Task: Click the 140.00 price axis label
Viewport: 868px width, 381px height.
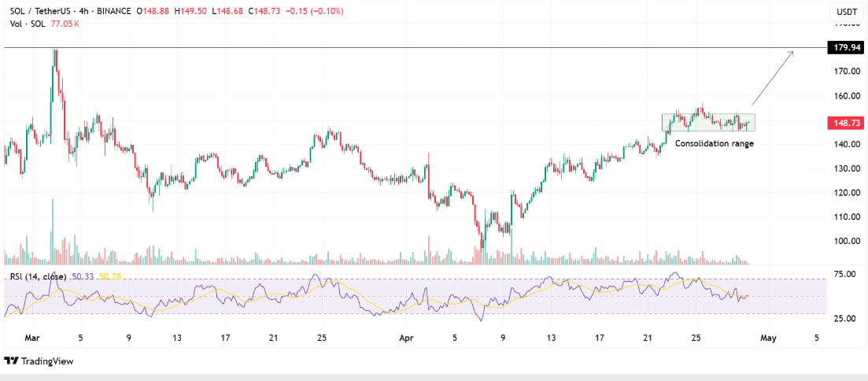Action: 848,144
